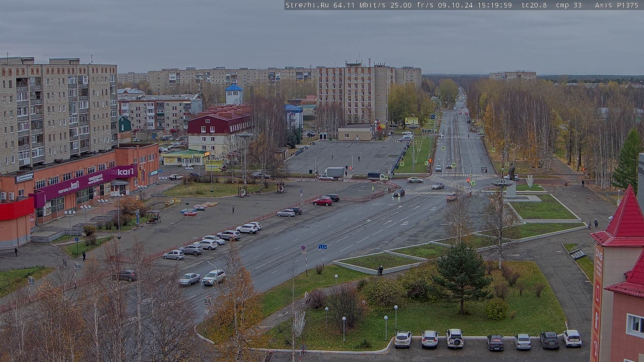This screenshot has height=362, width=644.
Task: Click the cmp 33 compression value
Action: coord(569,5)
